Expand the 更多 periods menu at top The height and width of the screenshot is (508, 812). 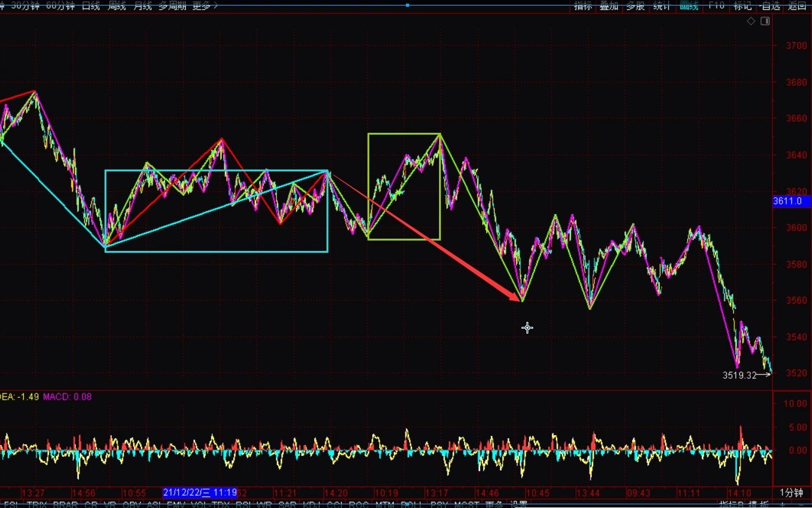pos(205,6)
